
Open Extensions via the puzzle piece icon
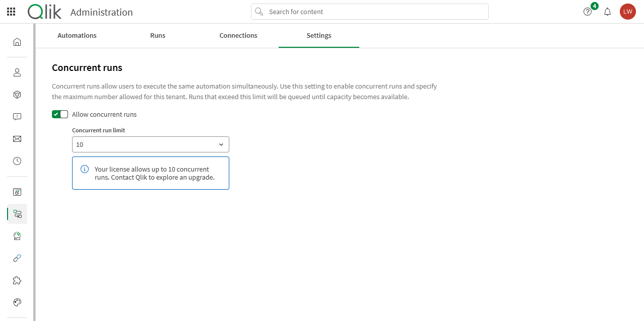point(17,280)
